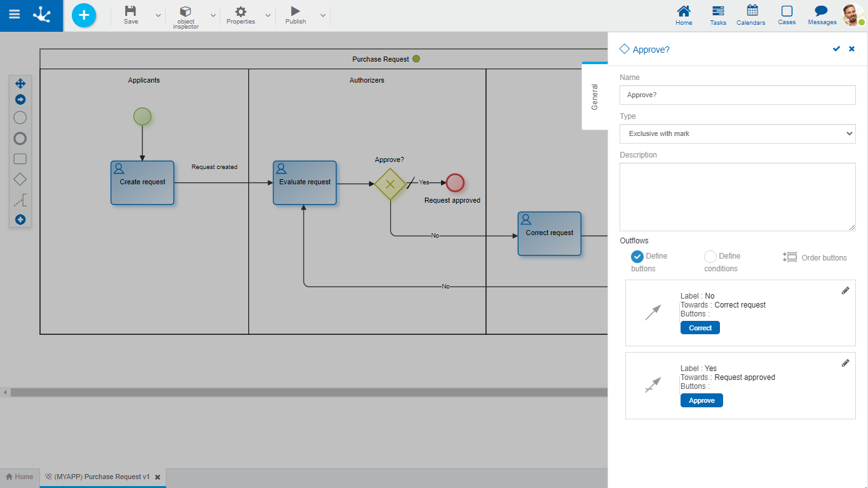Click the blue plus create button
The height and width of the screenshot is (488, 868).
(84, 15)
